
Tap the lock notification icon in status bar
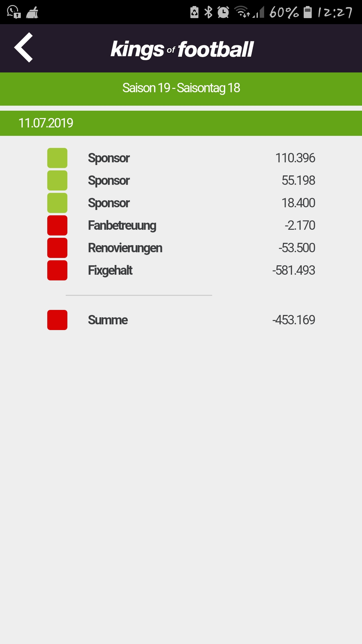pyautogui.click(x=14, y=12)
